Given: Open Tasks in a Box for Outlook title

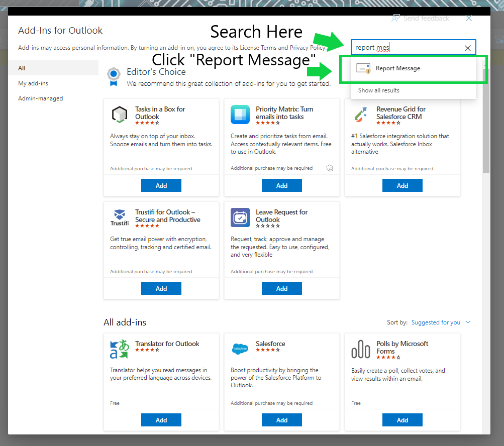Looking at the screenshot, I should [x=160, y=113].
